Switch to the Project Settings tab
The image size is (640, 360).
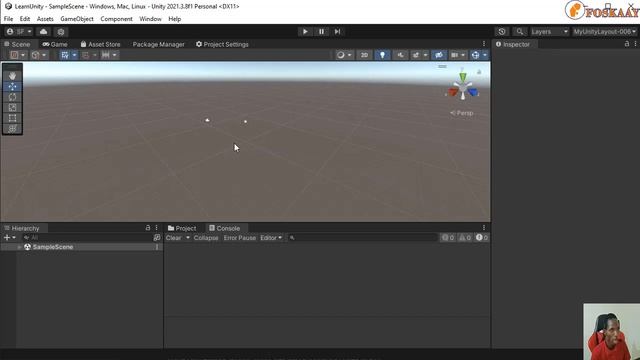click(222, 44)
